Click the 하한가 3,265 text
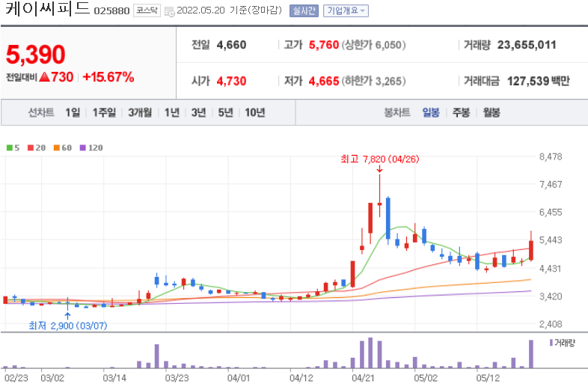 point(373,81)
